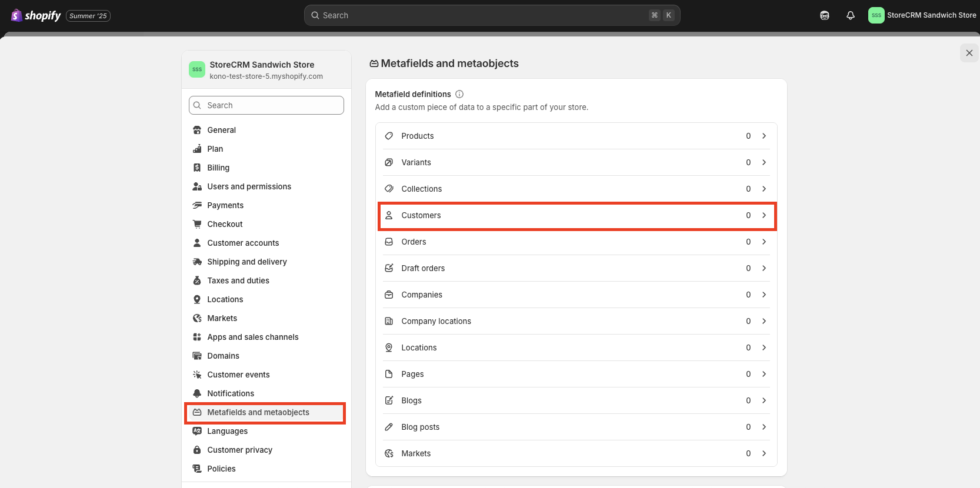
Task: Click the Variants icon in definitions list
Action: 389,162
